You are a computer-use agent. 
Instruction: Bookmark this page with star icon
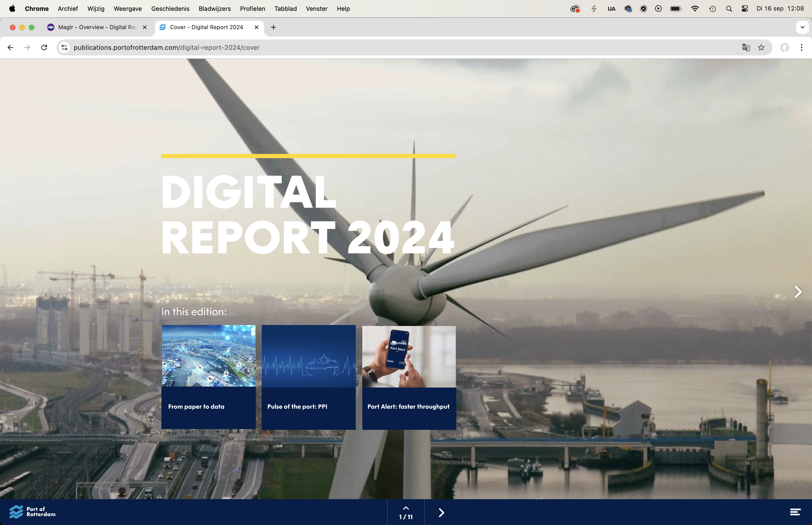(761, 47)
